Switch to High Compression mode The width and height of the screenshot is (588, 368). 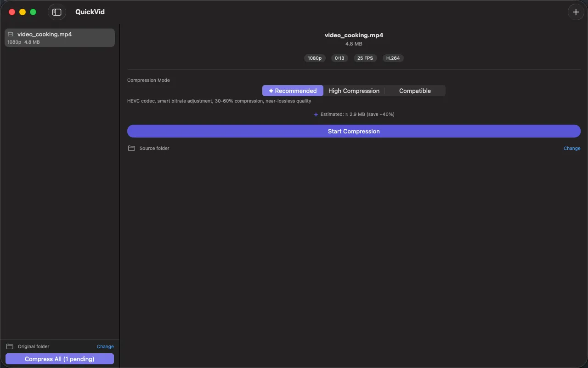pos(354,91)
